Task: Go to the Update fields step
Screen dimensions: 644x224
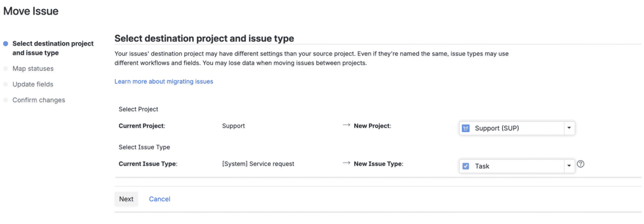Action: coord(33,84)
